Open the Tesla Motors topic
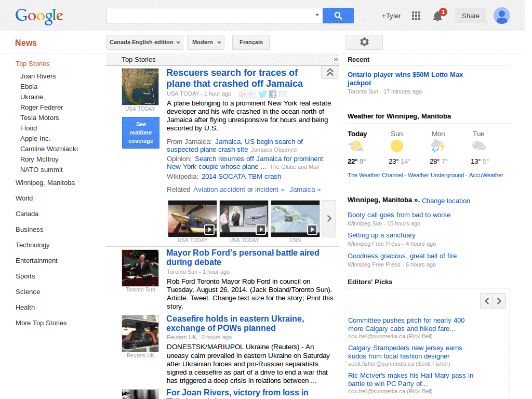 coord(39,118)
